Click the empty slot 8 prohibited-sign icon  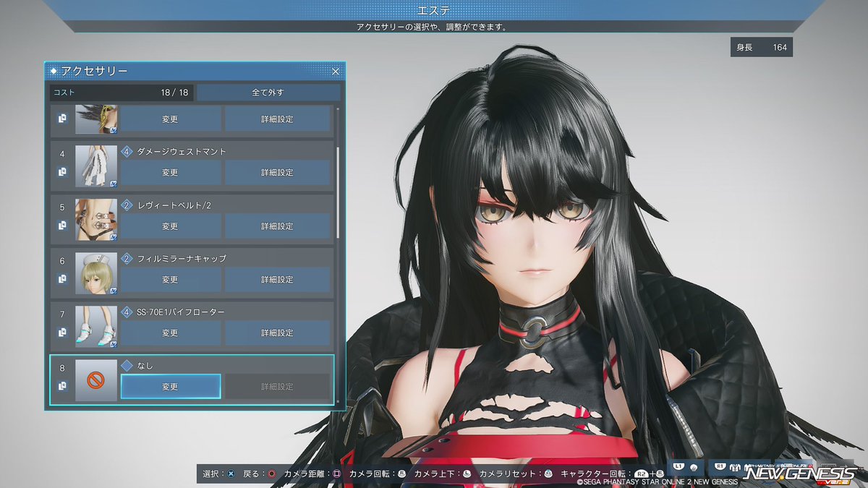[95, 380]
